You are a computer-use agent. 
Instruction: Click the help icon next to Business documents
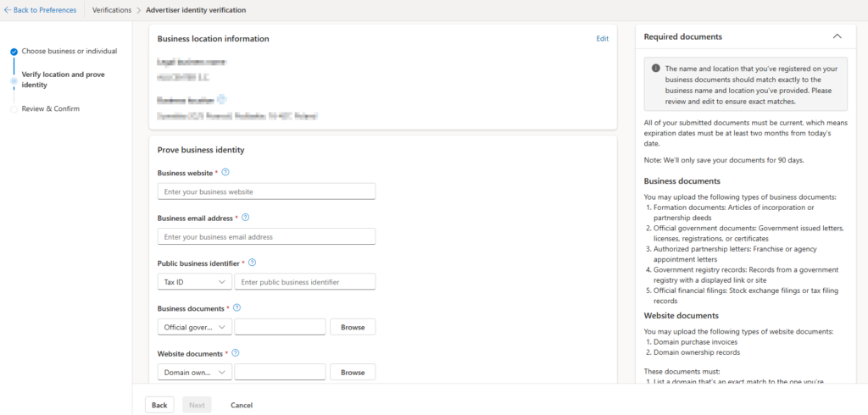pyautogui.click(x=236, y=308)
